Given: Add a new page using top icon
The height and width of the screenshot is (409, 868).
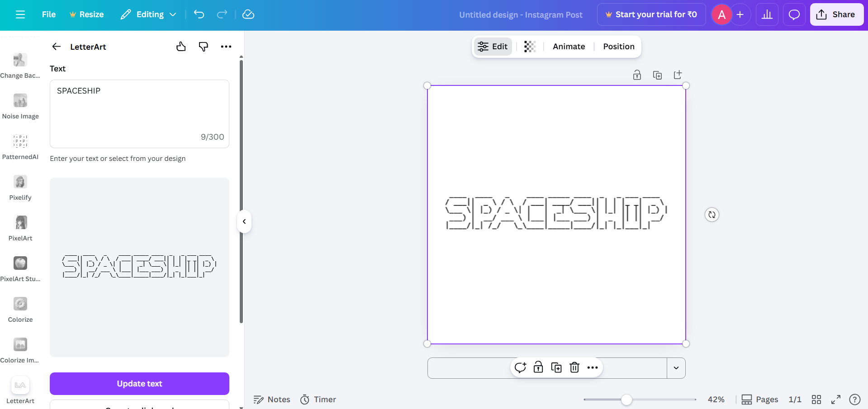Looking at the screenshot, I should click(678, 75).
